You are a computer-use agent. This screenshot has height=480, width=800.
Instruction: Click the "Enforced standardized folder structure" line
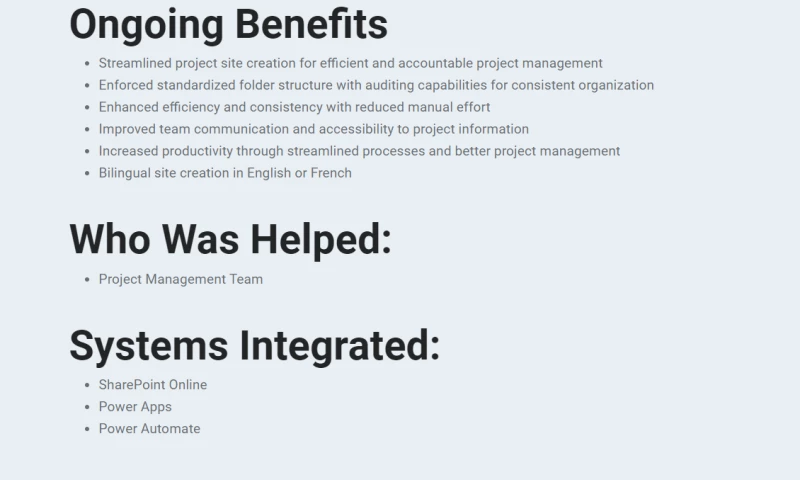tap(376, 86)
